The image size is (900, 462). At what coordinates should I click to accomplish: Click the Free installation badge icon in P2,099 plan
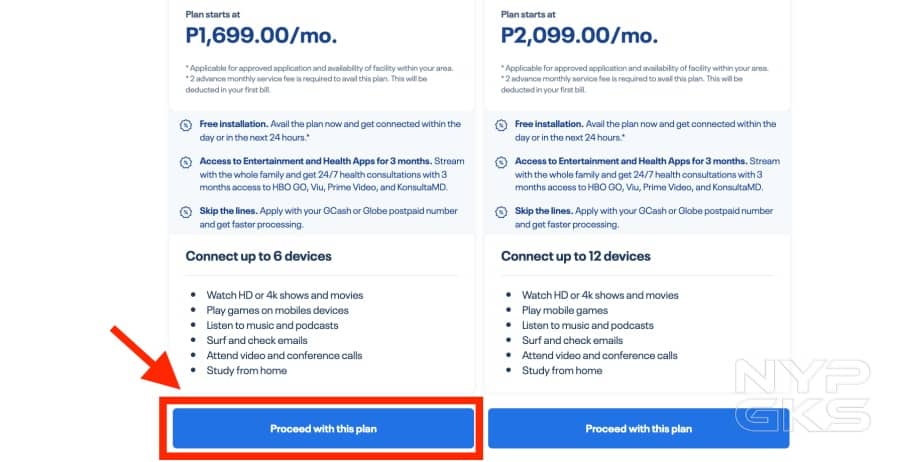click(501, 125)
